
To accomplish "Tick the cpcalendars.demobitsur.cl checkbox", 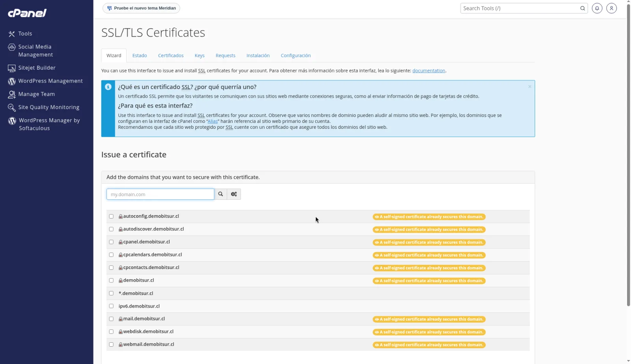I will tap(111, 255).
